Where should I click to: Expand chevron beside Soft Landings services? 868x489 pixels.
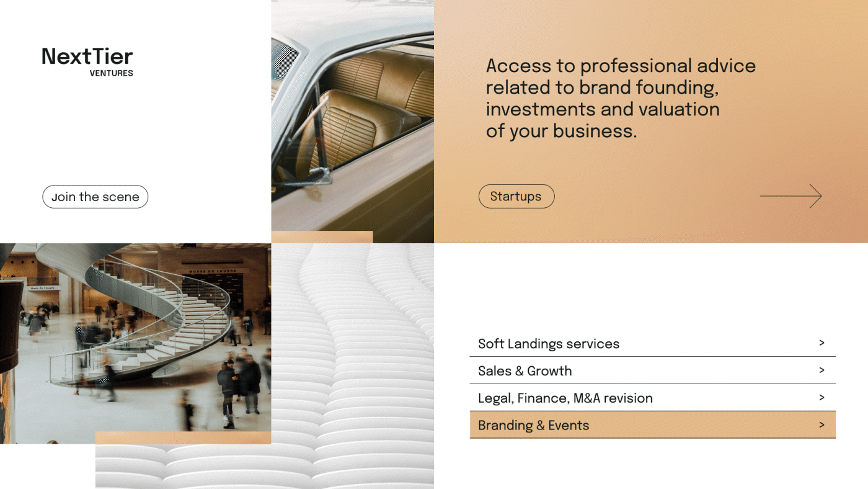[x=821, y=343]
